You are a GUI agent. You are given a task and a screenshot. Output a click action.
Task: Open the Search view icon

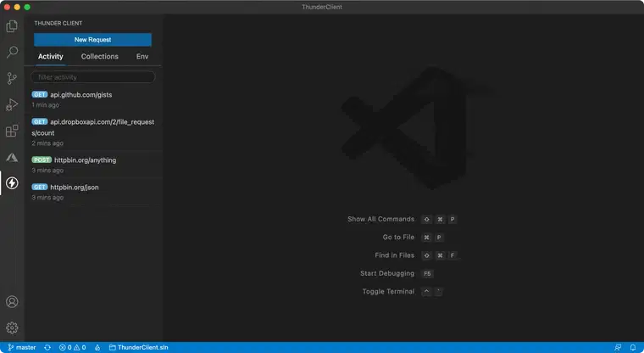(x=12, y=52)
